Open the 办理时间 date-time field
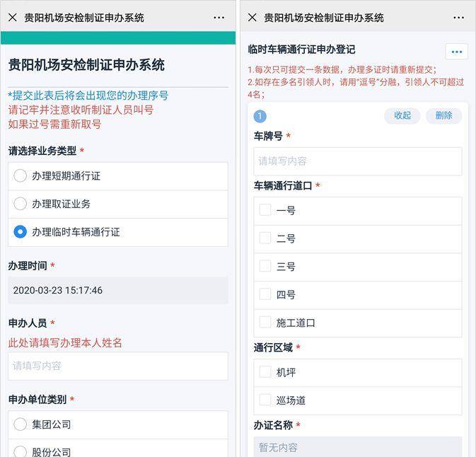 [x=118, y=290]
